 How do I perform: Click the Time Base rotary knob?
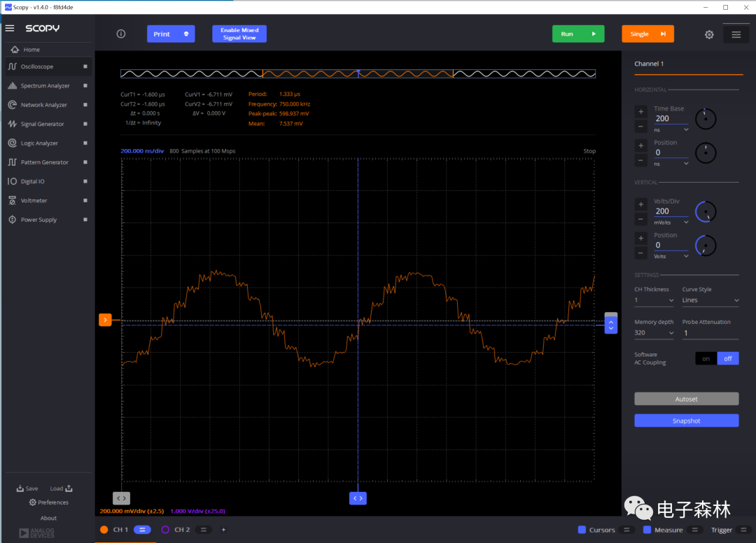[706, 119]
